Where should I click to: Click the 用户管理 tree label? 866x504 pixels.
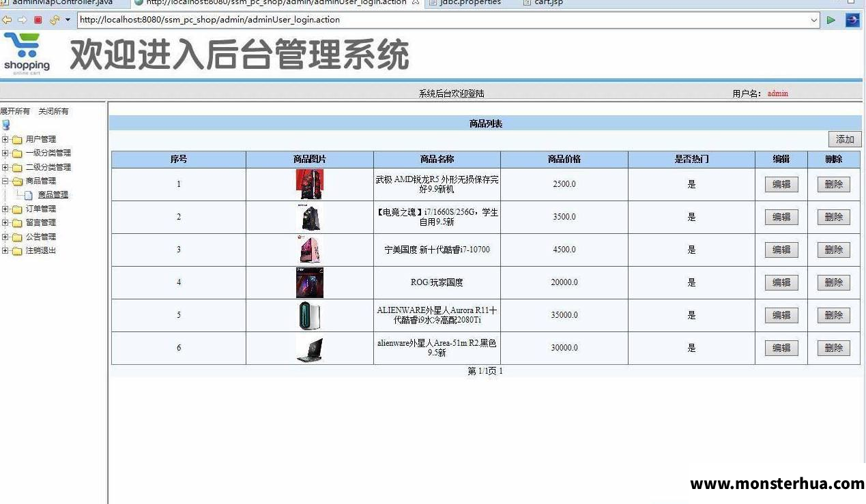[x=41, y=140]
